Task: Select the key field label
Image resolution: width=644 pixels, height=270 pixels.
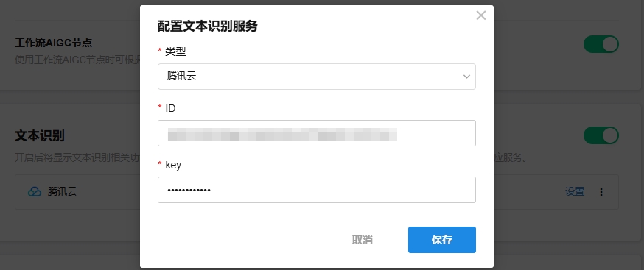Action: point(173,165)
